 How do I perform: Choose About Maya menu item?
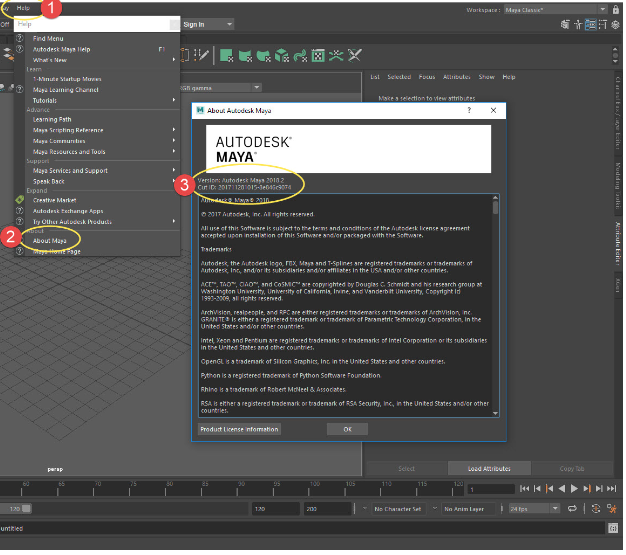tap(50, 241)
